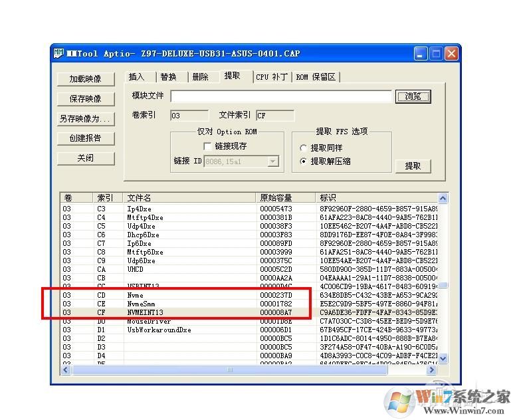Click the 索引 column header

click(108, 198)
